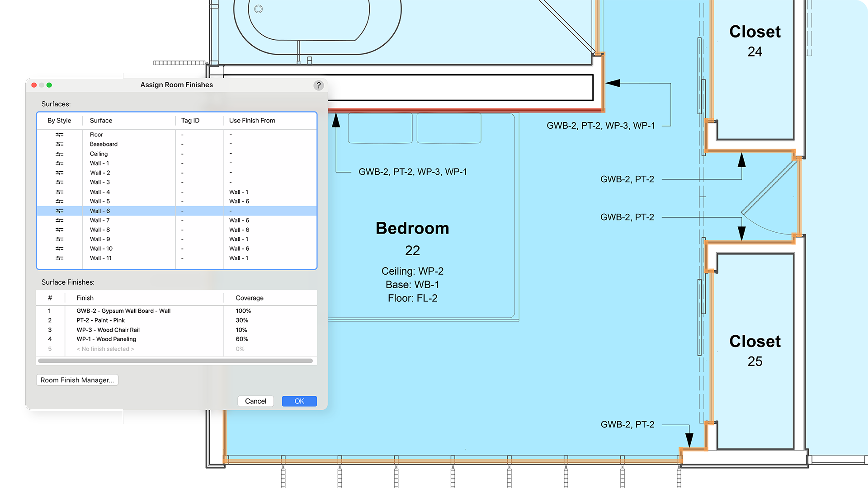Screen dimensions: 868x488
Task: Toggle By Style icon for Wall - 10
Action: pos(60,249)
